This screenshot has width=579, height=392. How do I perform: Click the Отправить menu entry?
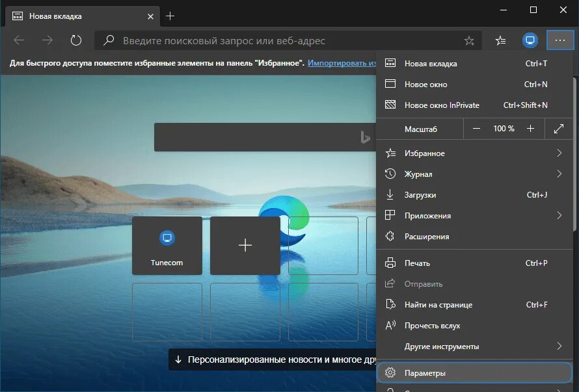pos(474,284)
